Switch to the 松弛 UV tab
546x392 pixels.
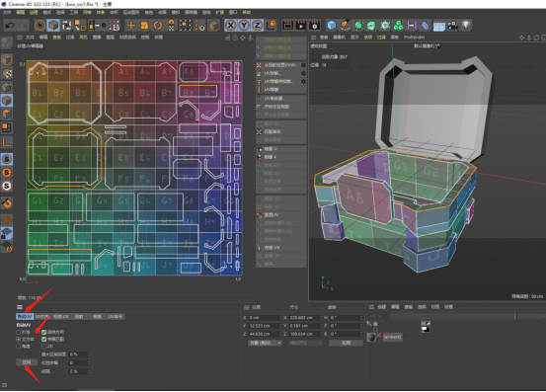point(61,316)
